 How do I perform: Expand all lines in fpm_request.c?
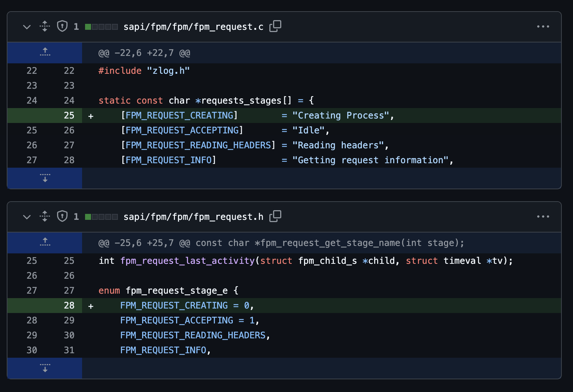coord(45,26)
